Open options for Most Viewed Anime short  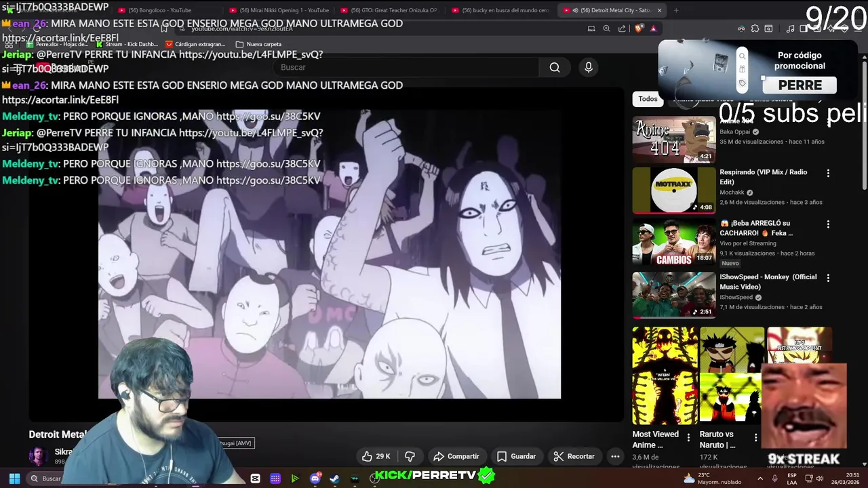[688, 438]
